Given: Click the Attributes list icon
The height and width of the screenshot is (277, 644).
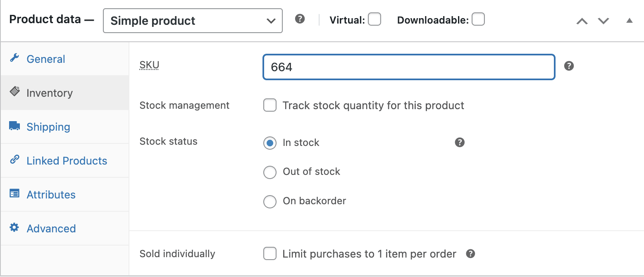Looking at the screenshot, I should [x=14, y=194].
